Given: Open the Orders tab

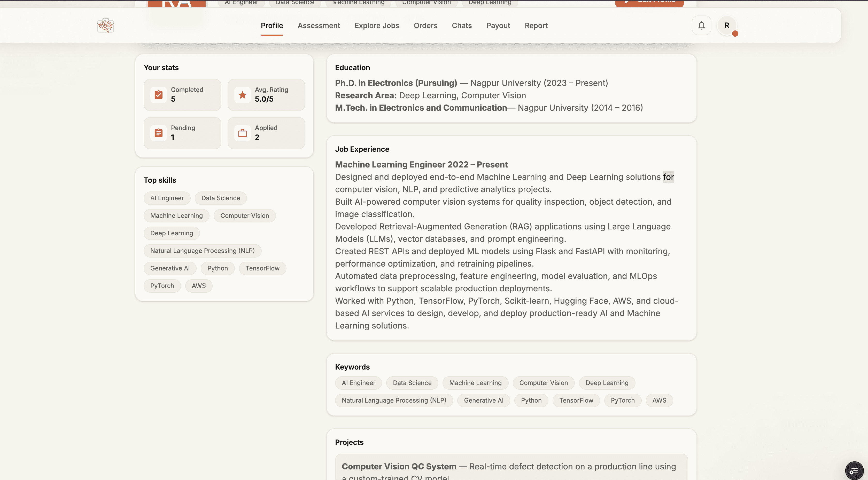Looking at the screenshot, I should coord(425,26).
